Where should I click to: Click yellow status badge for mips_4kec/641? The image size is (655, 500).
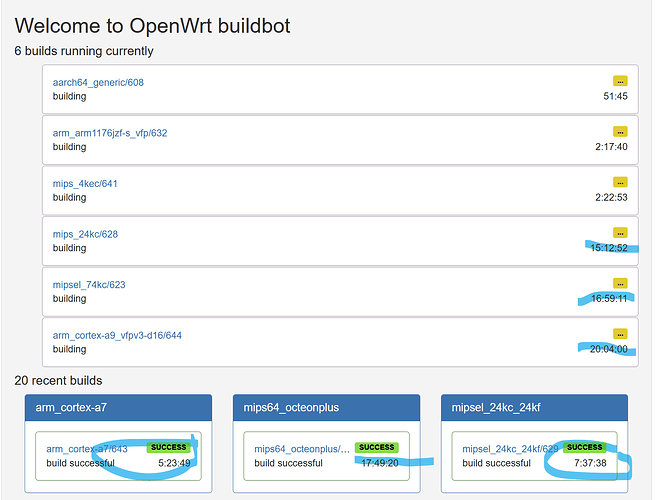[x=620, y=182]
